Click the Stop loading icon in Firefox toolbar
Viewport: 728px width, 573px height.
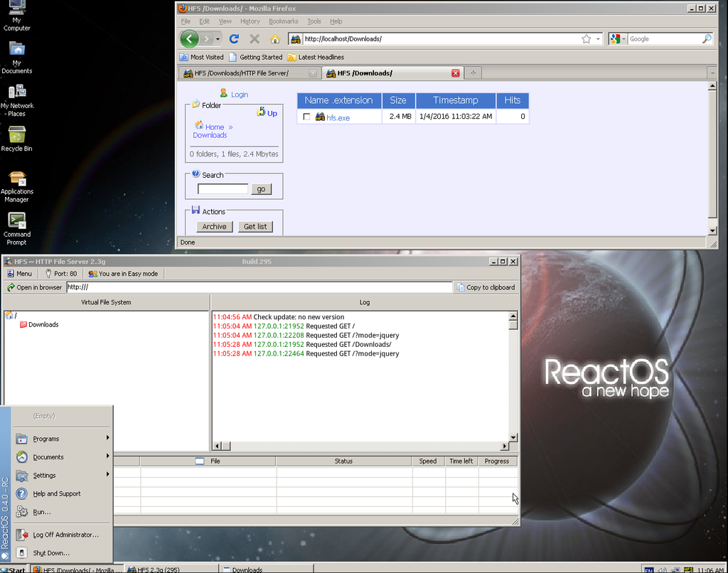click(x=255, y=39)
